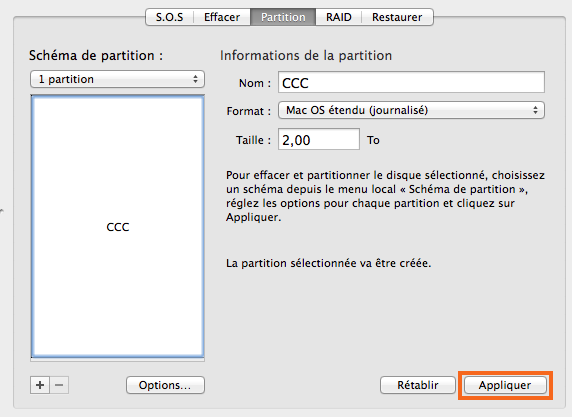Open the Schéma de partition dropdown
Screen dimensions: 572x417
click(117, 79)
